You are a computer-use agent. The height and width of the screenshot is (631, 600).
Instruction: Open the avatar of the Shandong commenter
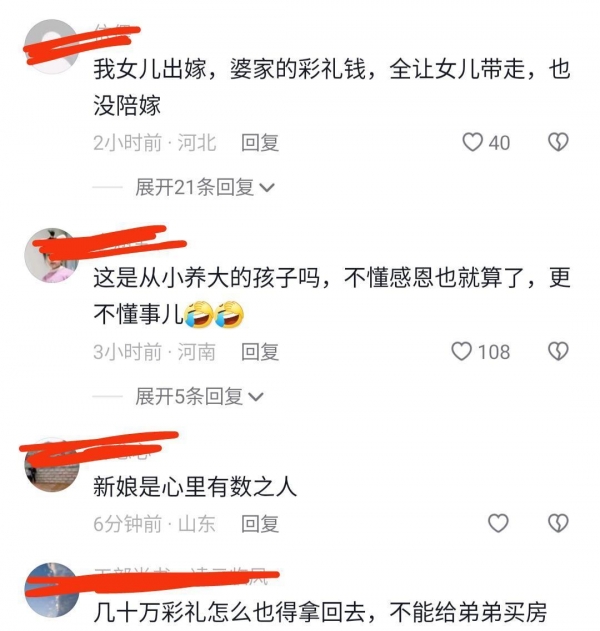(51, 465)
